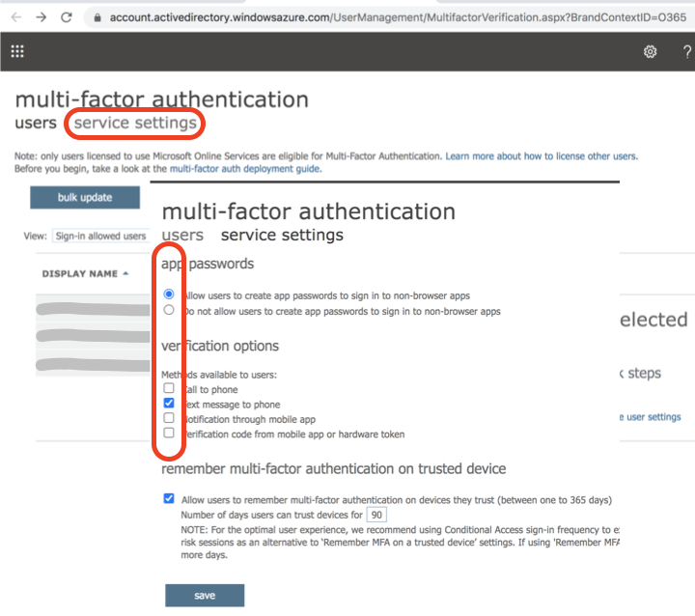695x616 pixels.
Task: Open the top service settings tab
Action: pyautogui.click(x=135, y=123)
